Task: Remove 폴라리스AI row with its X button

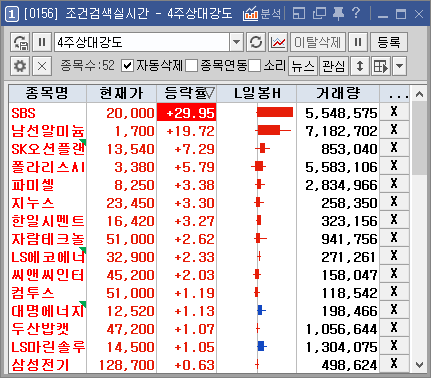Action: (394, 166)
